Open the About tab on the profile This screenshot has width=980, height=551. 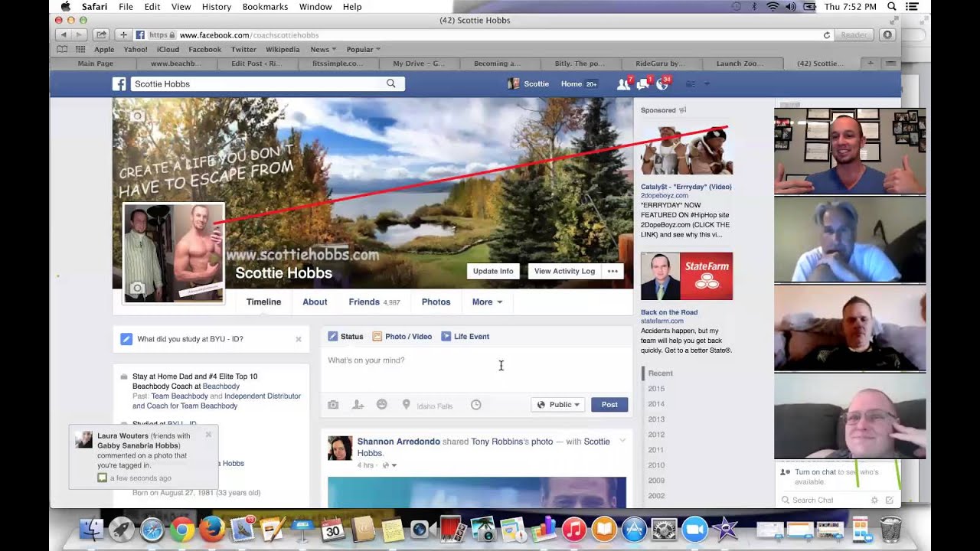point(315,302)
